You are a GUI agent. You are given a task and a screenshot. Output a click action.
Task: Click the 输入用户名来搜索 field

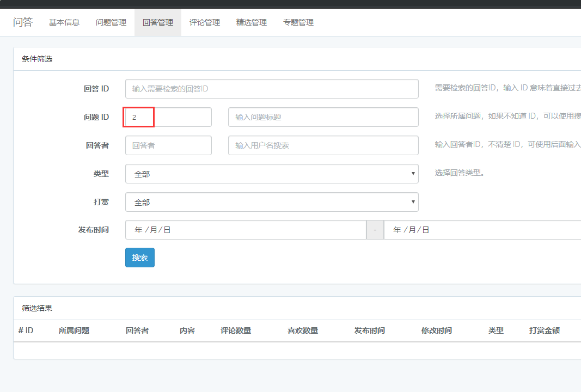(323, 145)
